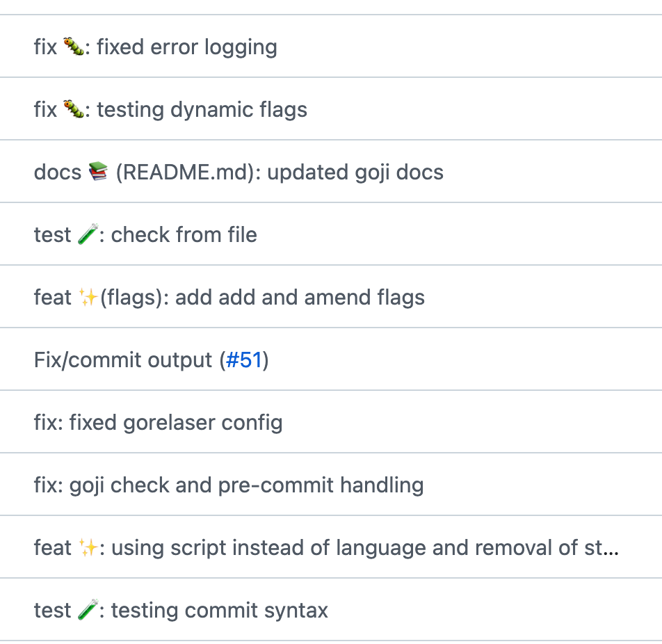
Task: Click test tube emoji beside 'testing commit syntax'
Action: [x=88, y=610]
